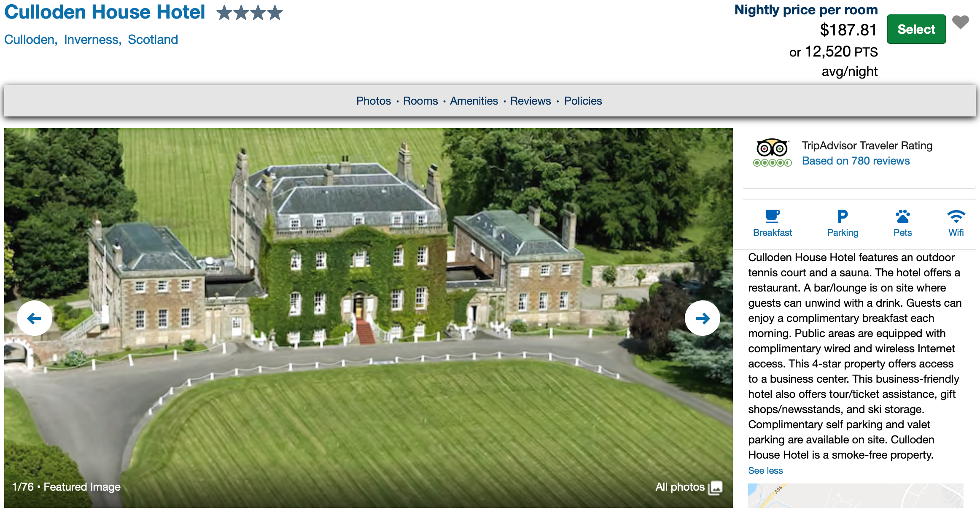
Task: Toggle the favorite heart icon
Action: pyautogui.click(x=961, y=22)
